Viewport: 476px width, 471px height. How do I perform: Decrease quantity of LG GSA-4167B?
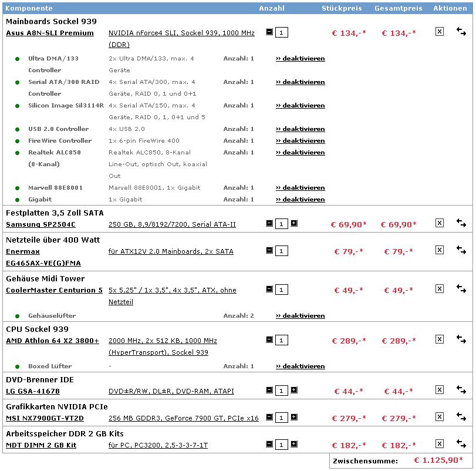click(269, 389)
